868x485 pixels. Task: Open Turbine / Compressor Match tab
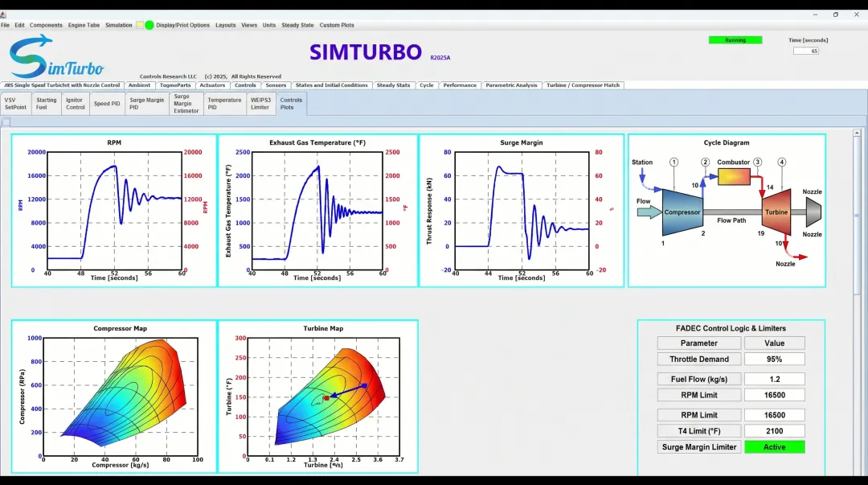pos(583,85)
